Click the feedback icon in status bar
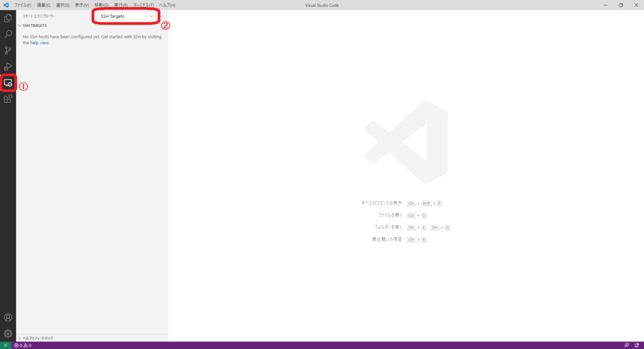 (626, 345)
